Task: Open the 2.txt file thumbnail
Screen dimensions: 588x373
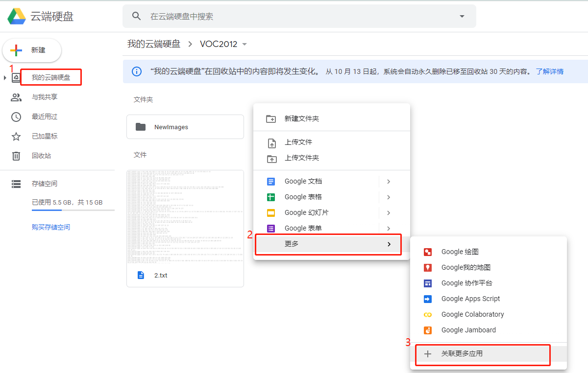Action: click(185, 218)
